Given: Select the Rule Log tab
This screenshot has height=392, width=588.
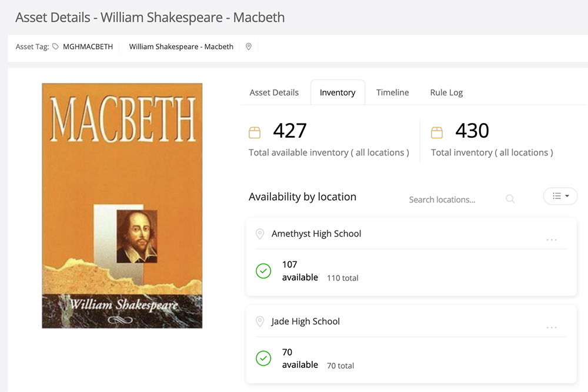Looking at the screenshot, I should point(446,92).
